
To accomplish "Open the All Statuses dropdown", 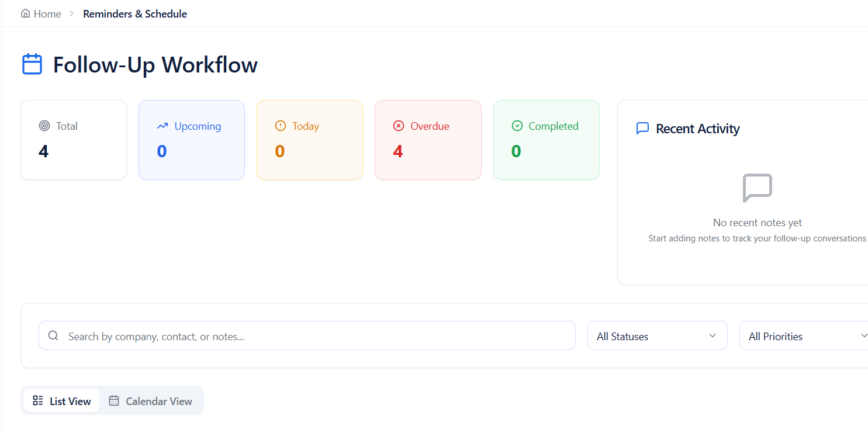I will coord(657,335).
